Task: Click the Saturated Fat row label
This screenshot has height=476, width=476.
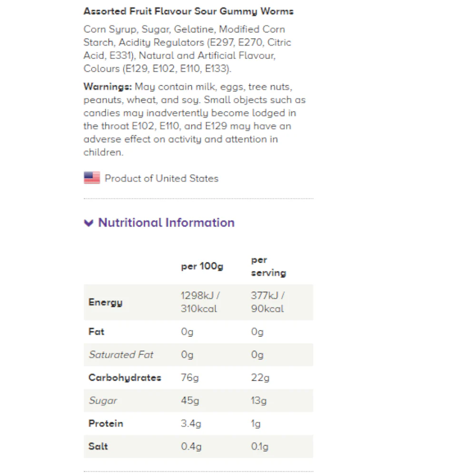Action: click(121, 355)
